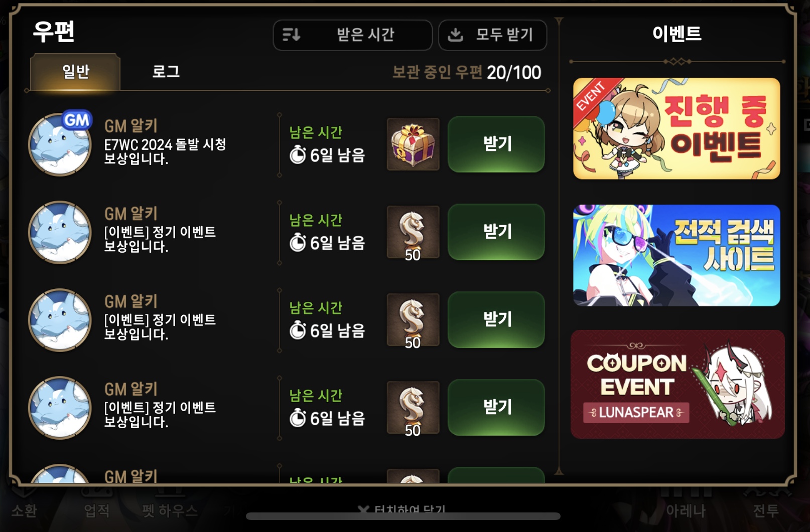Open the 진행 중 이벤트 banner
This screenshot has height=532, width=810.
(x=677, y=128)
